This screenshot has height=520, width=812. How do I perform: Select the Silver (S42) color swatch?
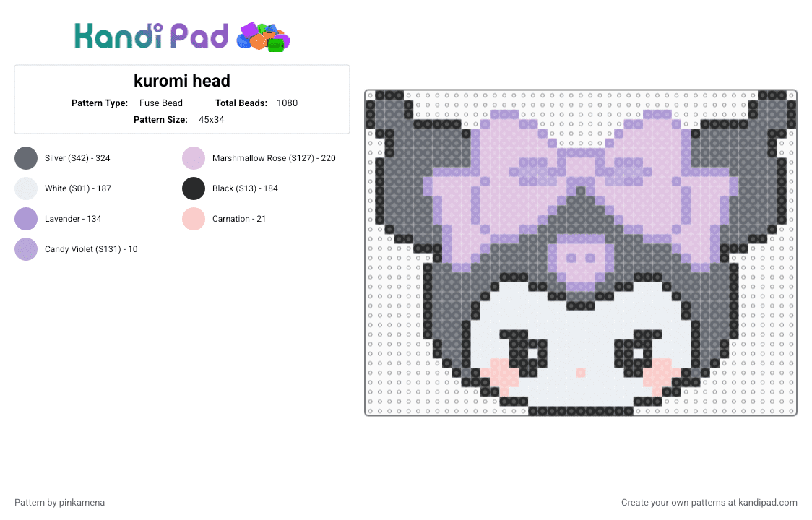26,158
